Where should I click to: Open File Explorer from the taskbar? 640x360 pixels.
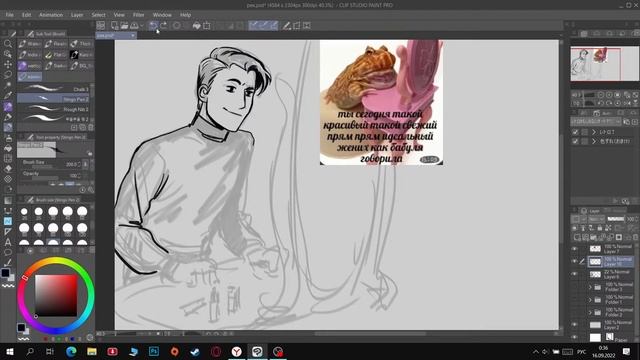pos(92,351)
